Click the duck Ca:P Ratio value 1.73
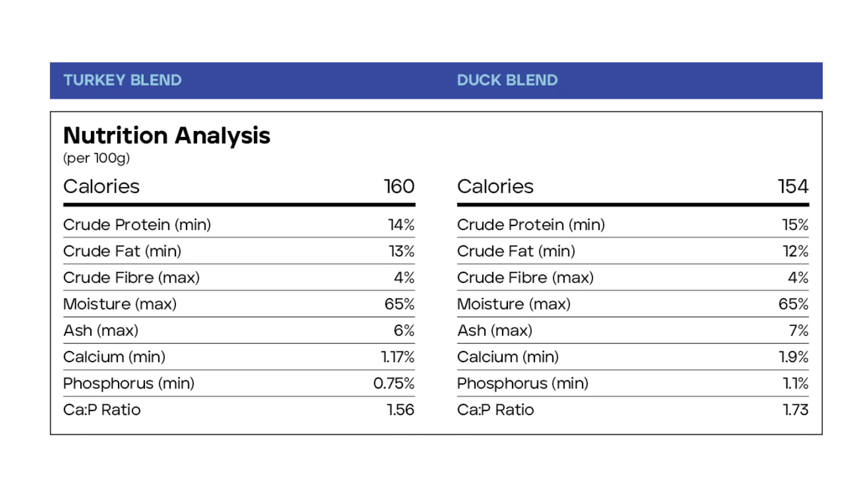Image resolution: width=868 pixels, height=486 pixels. pos(795,410)
